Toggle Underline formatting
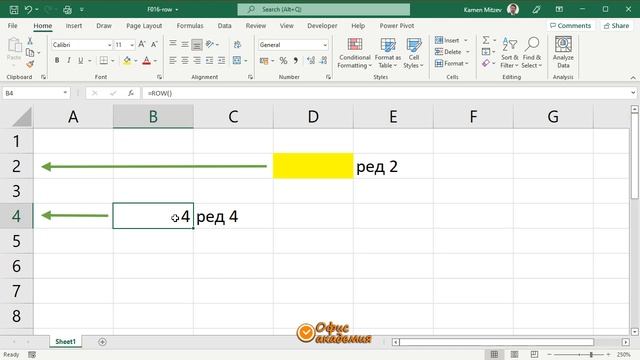 point(80,60)
